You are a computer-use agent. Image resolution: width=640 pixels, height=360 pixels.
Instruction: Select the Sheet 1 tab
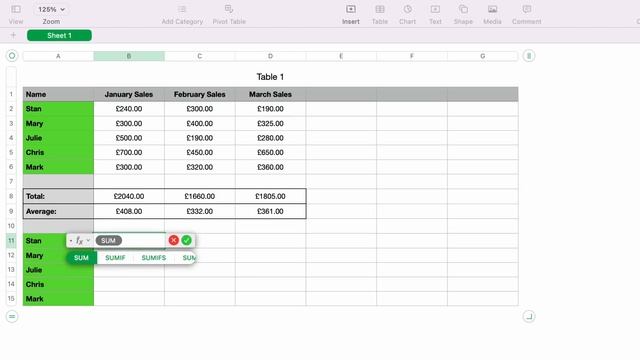pyautogui.click(x=59, y=36)
